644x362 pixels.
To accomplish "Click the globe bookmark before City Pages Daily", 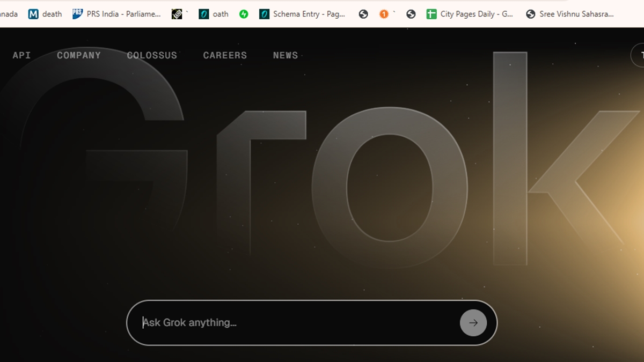I will (x=411, y=14).
